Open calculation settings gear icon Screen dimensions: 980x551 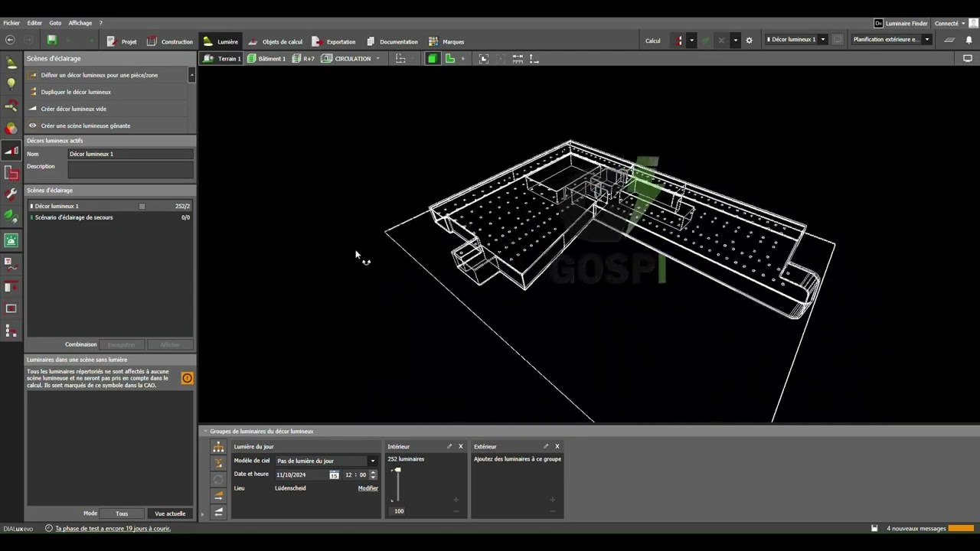tap(749, 41)
